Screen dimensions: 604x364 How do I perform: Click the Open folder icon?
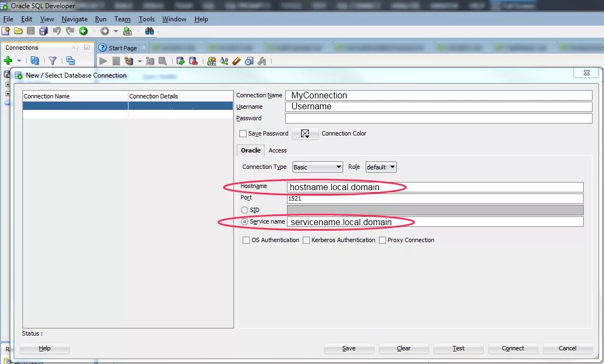coord(18,31)
